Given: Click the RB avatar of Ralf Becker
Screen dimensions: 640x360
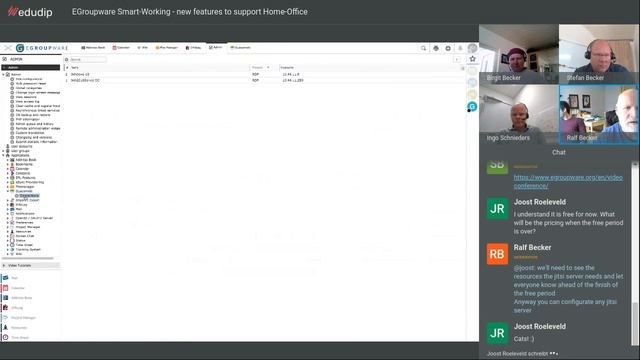Looking at the screenshot, I should pos(497,254).
